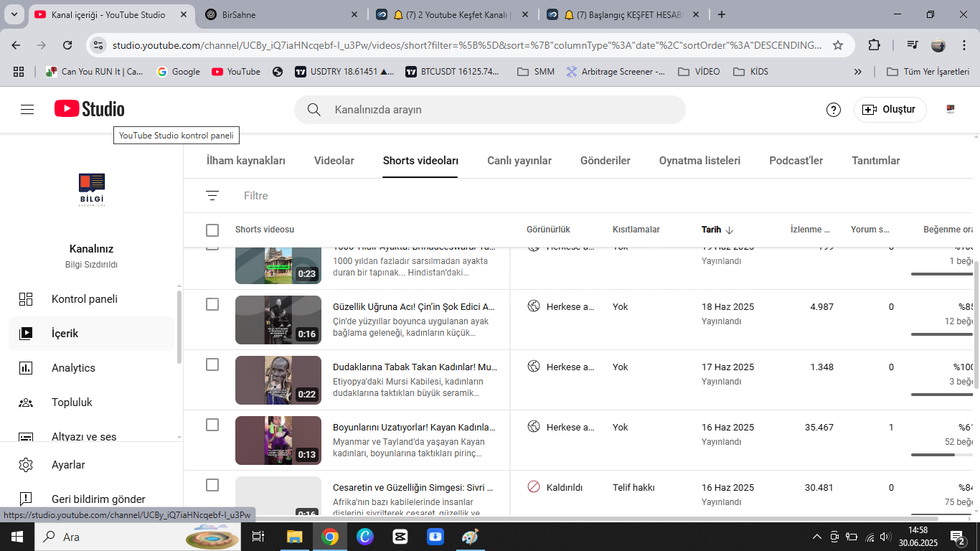
Task: Open a new browser tab
Action: tap(722, 14)
